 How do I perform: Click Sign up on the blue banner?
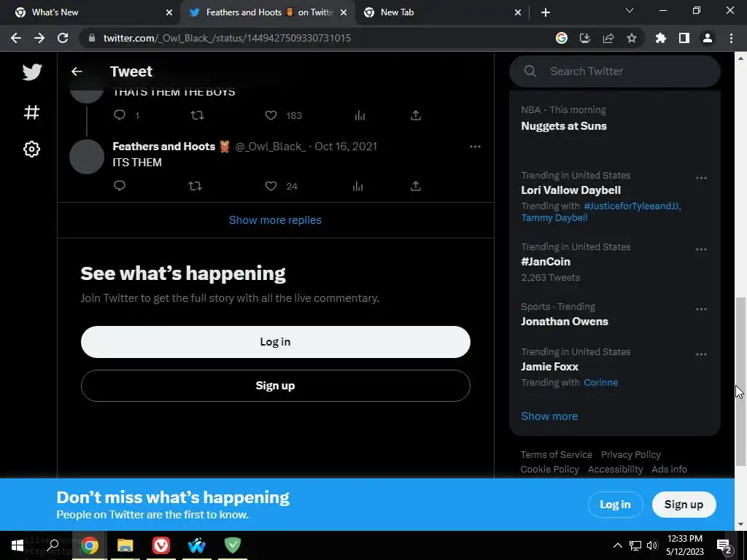pos(684,505)
